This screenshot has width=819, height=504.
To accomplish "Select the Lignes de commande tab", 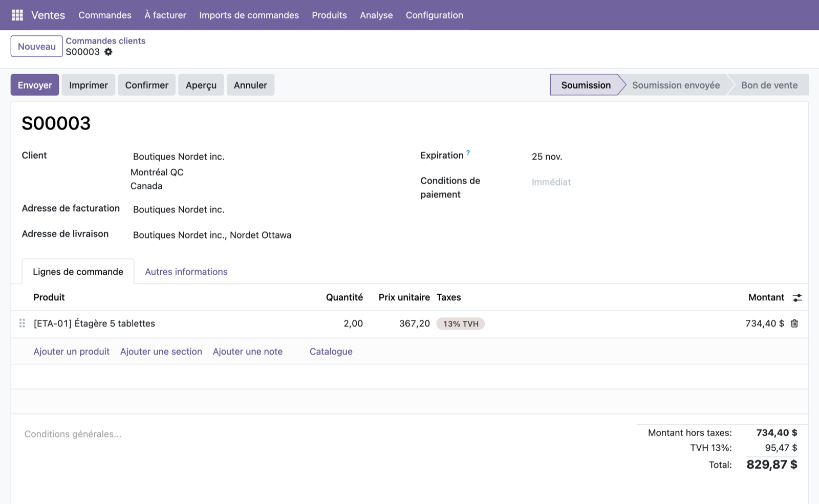I will coord(78,272).
